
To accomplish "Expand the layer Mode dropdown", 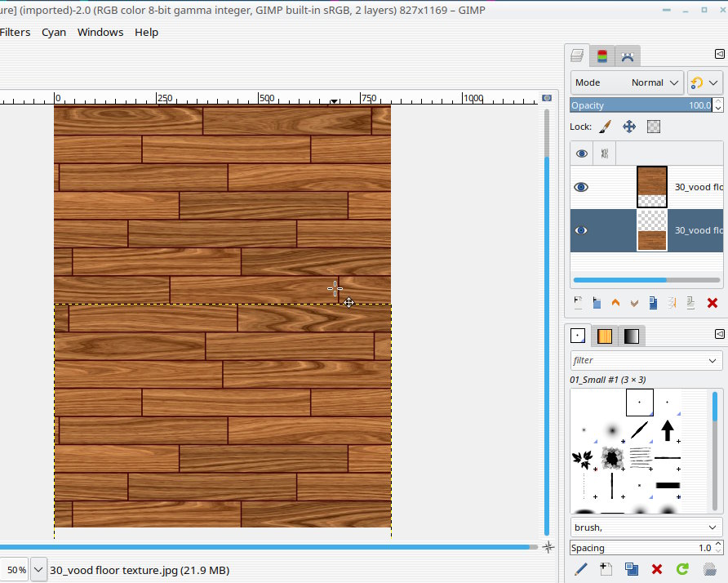I will (626, 82).
